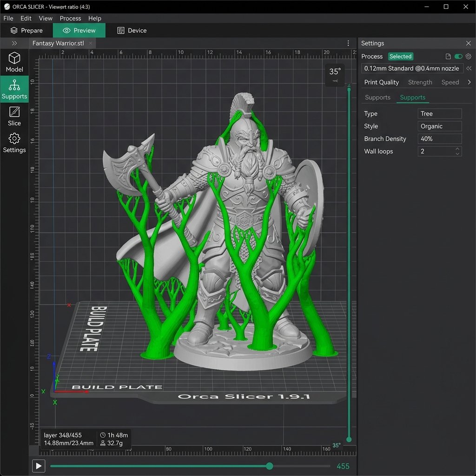Click the 14.88mm/23.4mm height readout
This screenshot has height=476, width=476.
pyautogui.click(x=69, y=443)
